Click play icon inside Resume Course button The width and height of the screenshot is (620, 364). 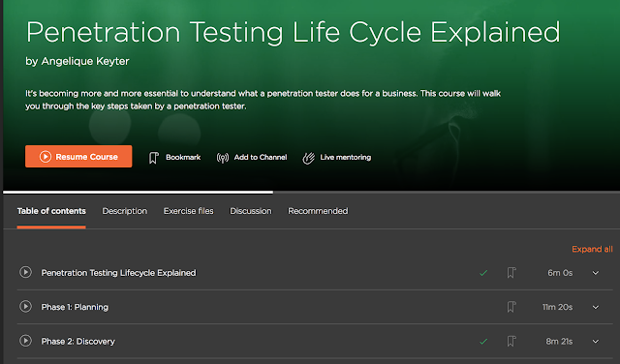click(46, 157)
